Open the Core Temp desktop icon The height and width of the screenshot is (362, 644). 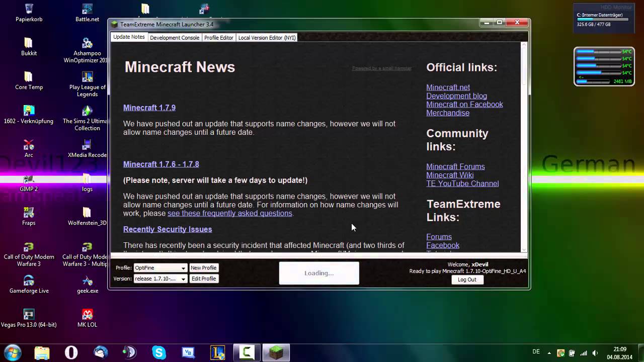click(29, 80)
